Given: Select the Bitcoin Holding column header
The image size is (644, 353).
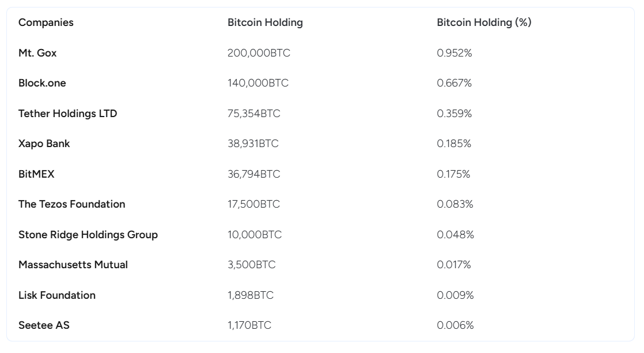Looking at the screenshot, I should click(x=266, y=22).
